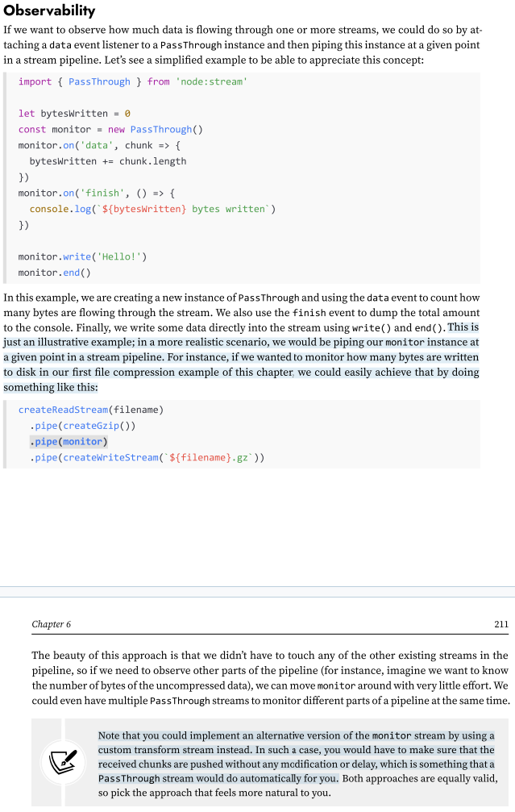The width and height of the screenshot is (515, 812).
Task: Click the "monitor.write('Hello!')" code line
Action: (x=83, y=257)
